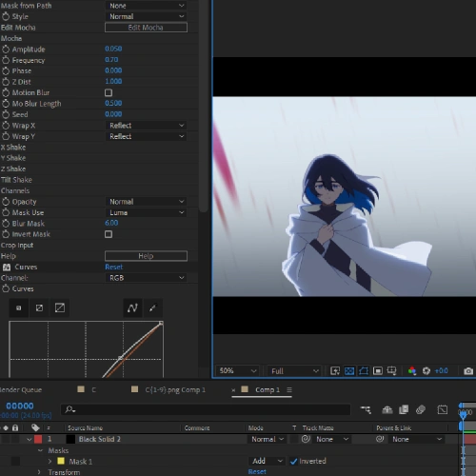Screen dimensions: 476x476
Task: Click the red Black Solid 2 label color
Action: (38, 439)
